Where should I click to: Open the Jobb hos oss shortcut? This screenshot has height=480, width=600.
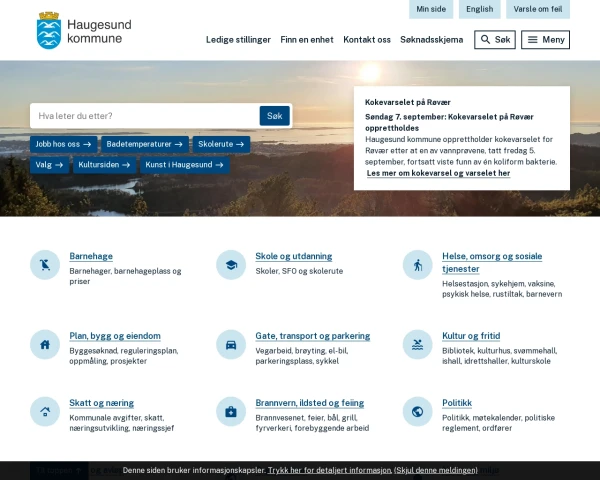63,144
